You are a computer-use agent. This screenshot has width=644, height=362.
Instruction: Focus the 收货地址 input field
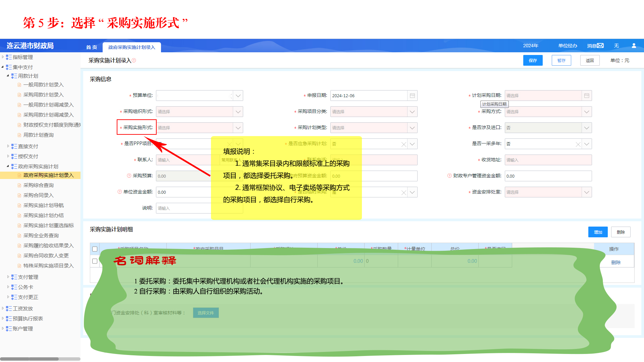[x=548, y=160]
